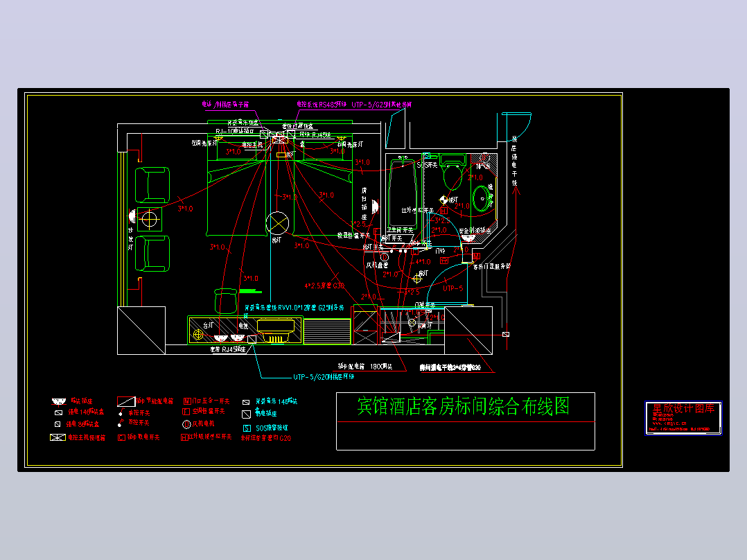The height and width of the screenshot is (560, 747).
Task: Click the toilet symbol in the bathroom
Action: (452, 172)
